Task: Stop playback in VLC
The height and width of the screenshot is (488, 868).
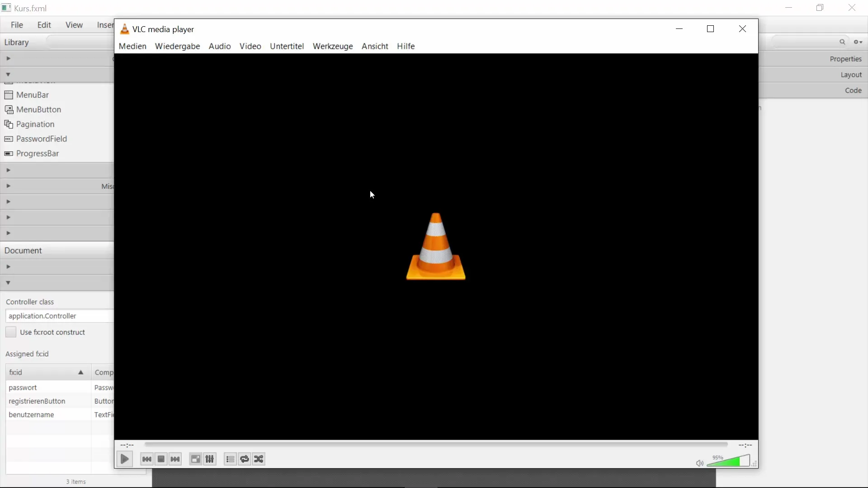Action: [161, 459]
